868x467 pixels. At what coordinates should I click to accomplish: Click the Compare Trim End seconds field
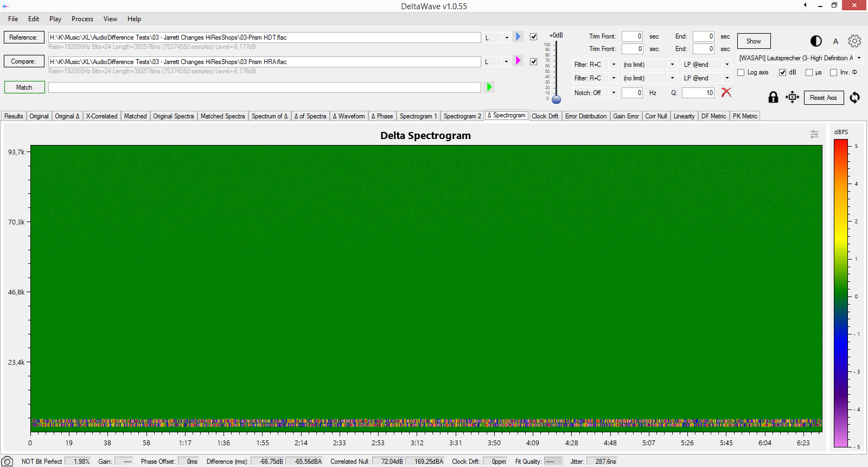(704, 49)
